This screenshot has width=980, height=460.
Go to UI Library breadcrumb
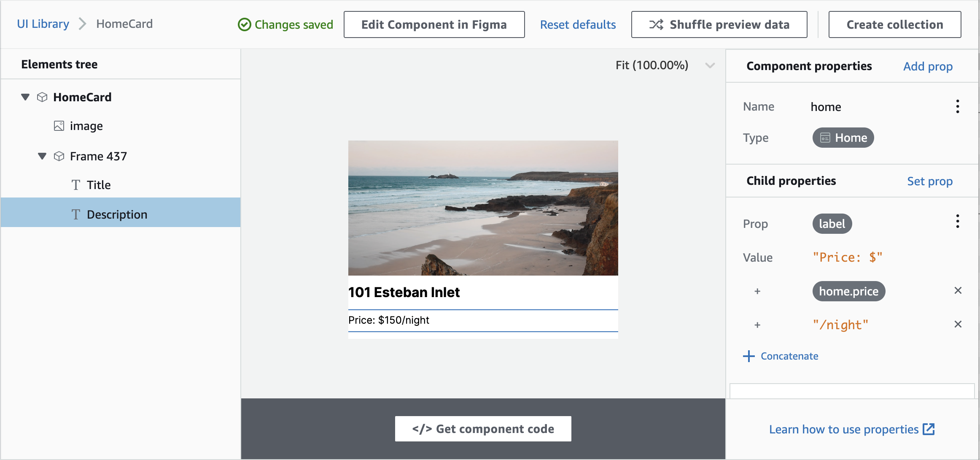point(43,24)
